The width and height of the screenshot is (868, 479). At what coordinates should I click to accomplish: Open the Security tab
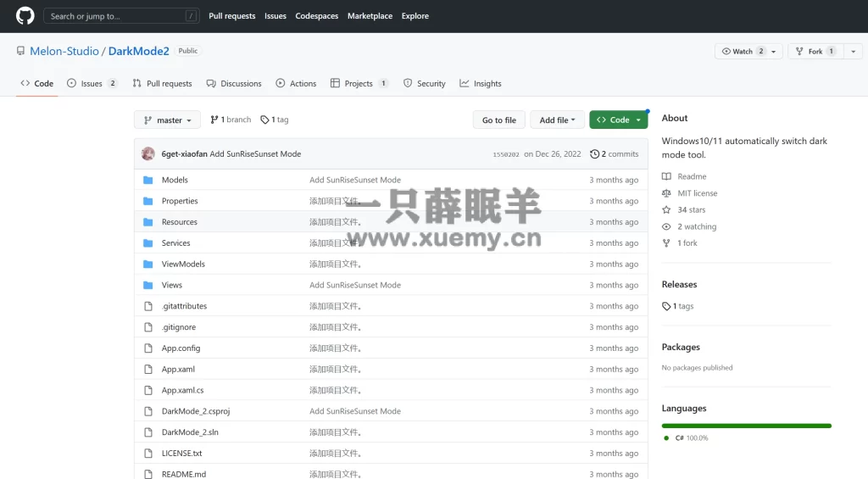coord(425,84)
